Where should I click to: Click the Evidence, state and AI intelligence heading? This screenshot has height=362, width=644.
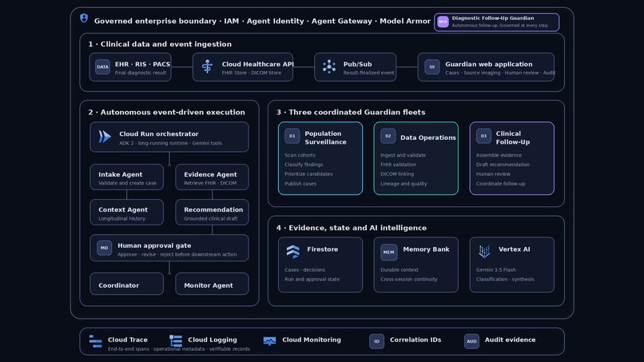(351, 228)
